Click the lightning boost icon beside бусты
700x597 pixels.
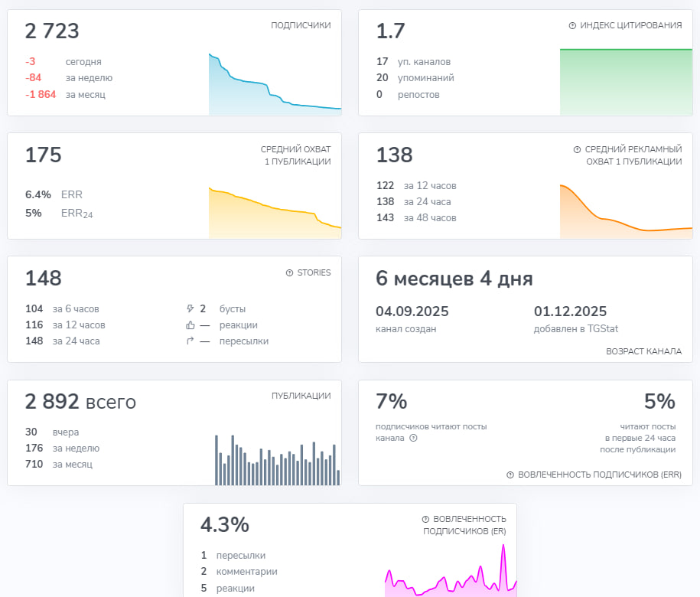[x=191, y=308]
